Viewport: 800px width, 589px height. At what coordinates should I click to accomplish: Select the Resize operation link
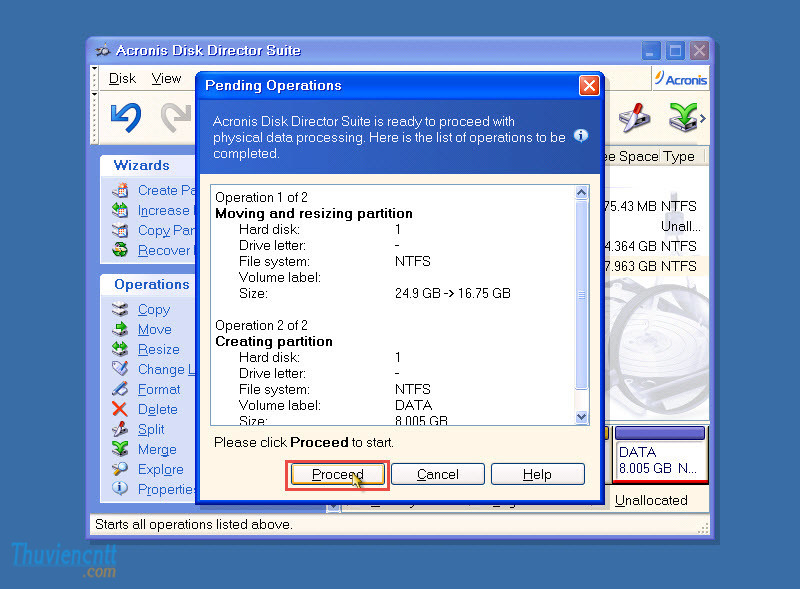click(x=159, y=350)
